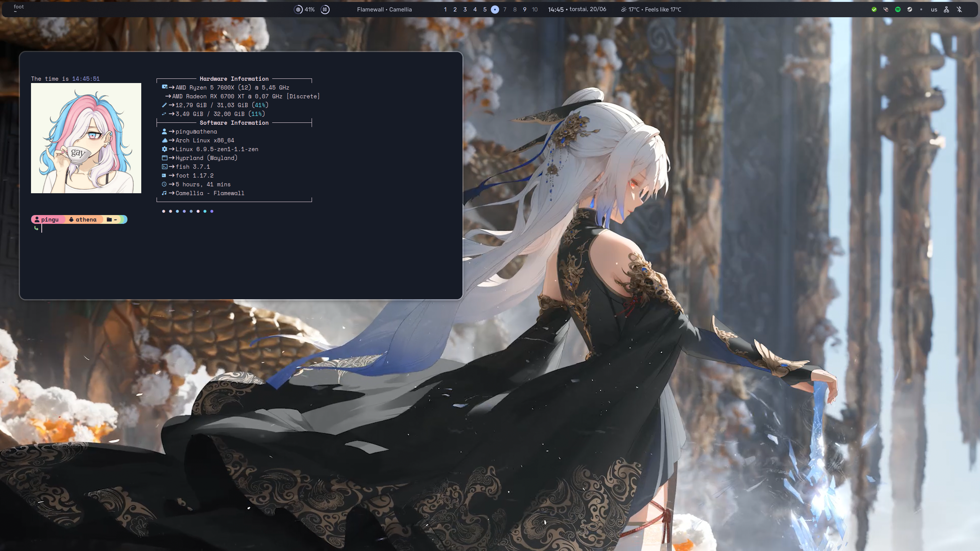Screen dimensions: 980x551
Task: Open the wired network status icon
Action: click(946, 10)
